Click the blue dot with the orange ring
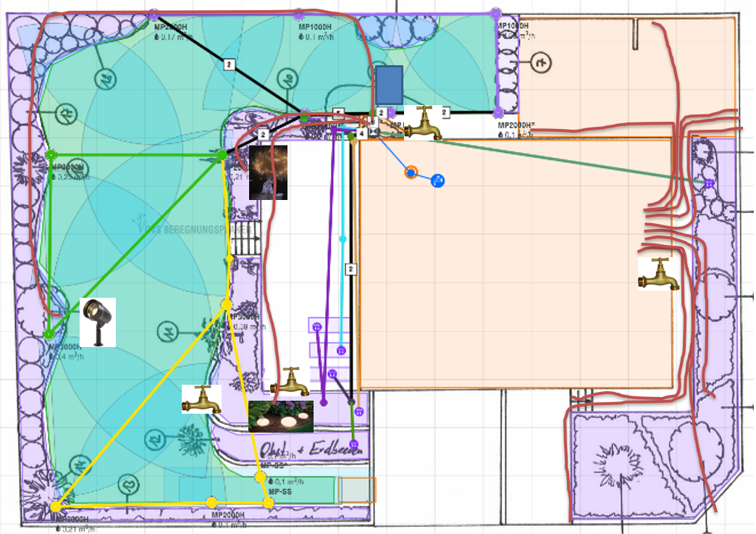Image resolution: width=756 pixels, height=534 pixels. click(411, 172)
